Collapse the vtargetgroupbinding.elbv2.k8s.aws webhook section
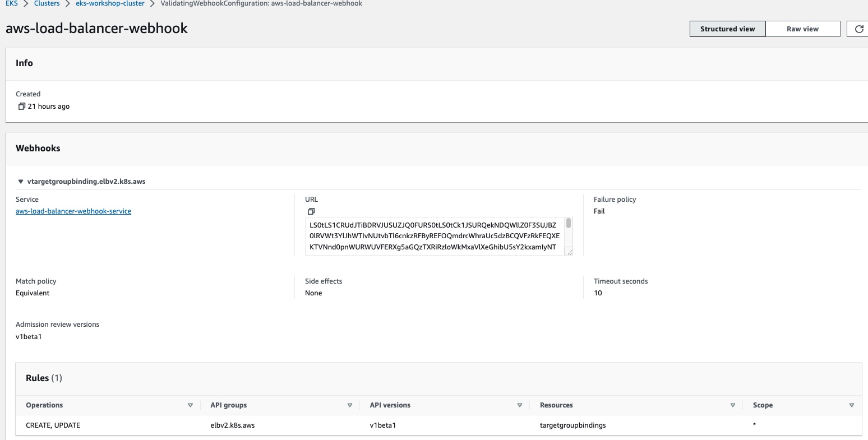868x440 pixels. coord(21,182)
